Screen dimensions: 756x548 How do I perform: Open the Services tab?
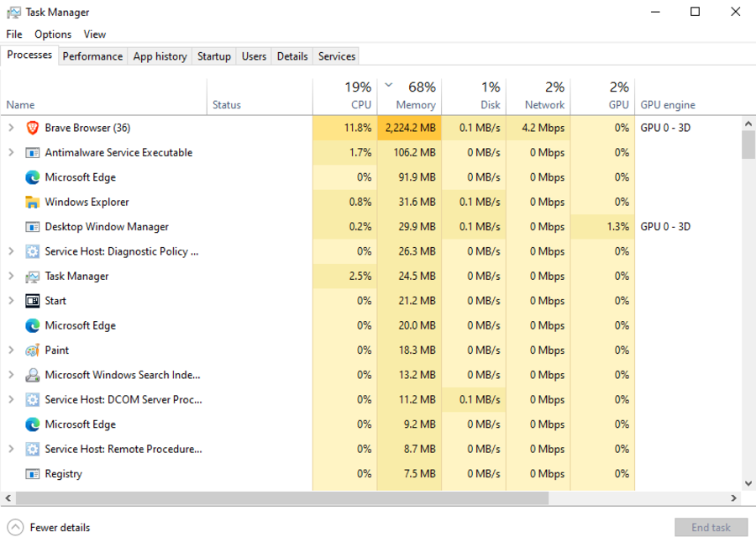337,56
